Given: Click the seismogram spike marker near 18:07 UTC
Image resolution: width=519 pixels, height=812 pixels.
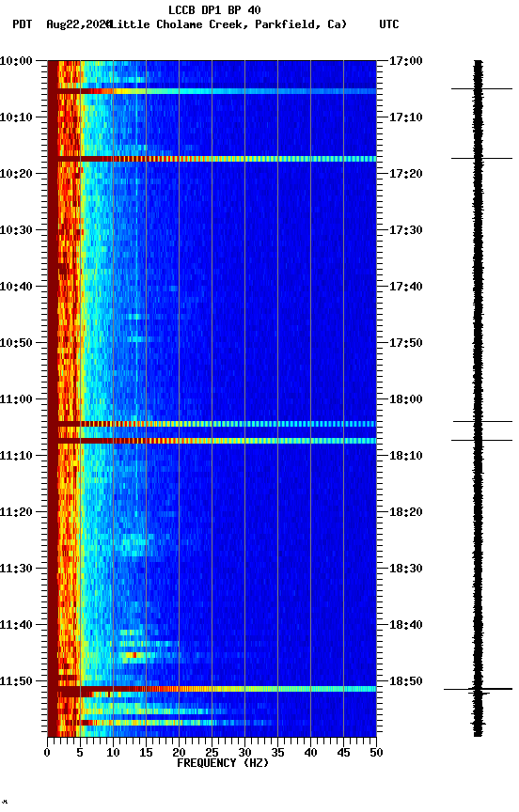Looking at the screenshot, I should pyautogui.click(x=481, y=441).
